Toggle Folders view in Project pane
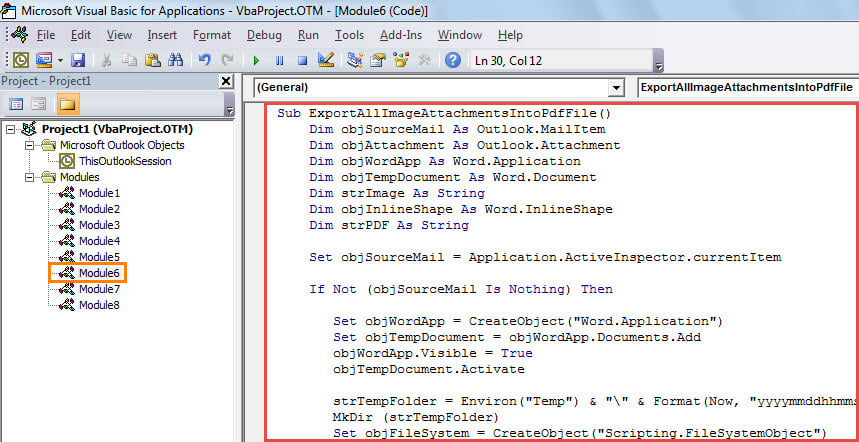 68,103
